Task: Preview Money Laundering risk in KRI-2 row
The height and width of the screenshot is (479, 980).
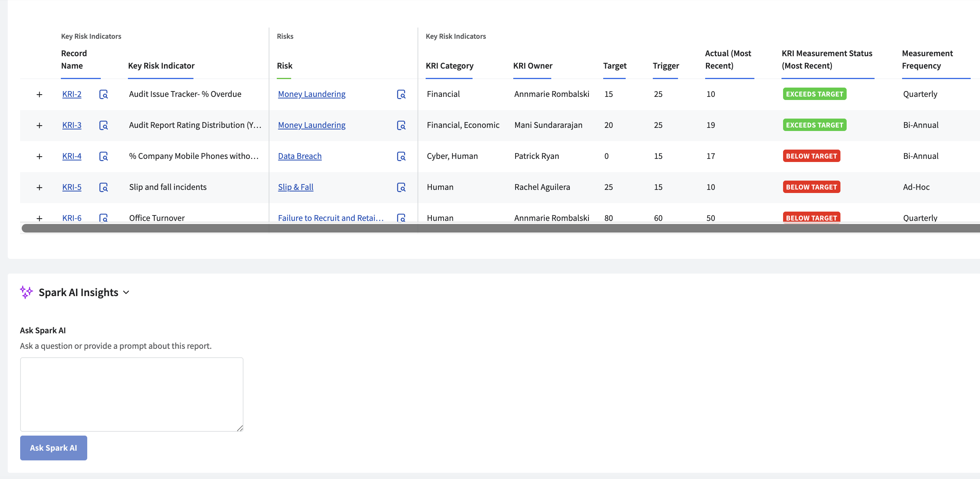Action: [401, 94]
